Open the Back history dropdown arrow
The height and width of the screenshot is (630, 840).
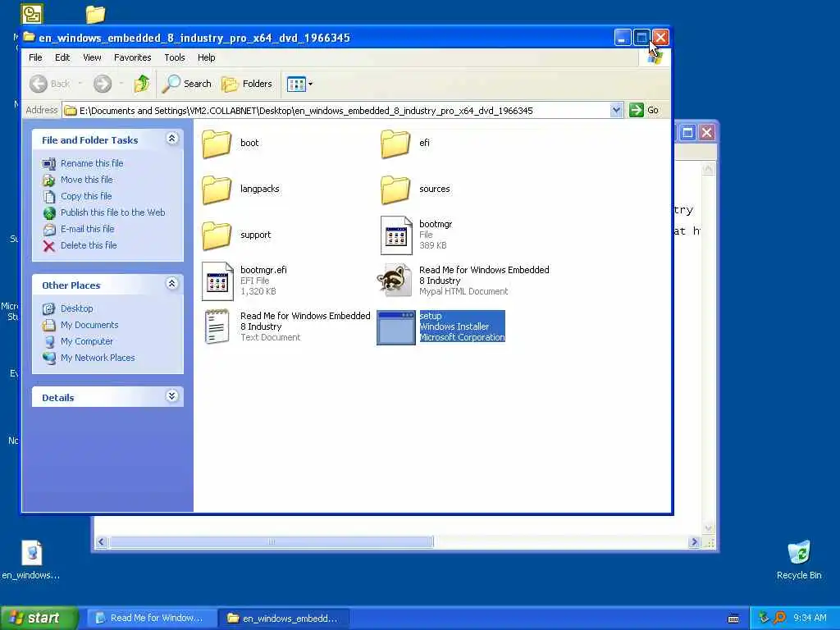(80, 84)
